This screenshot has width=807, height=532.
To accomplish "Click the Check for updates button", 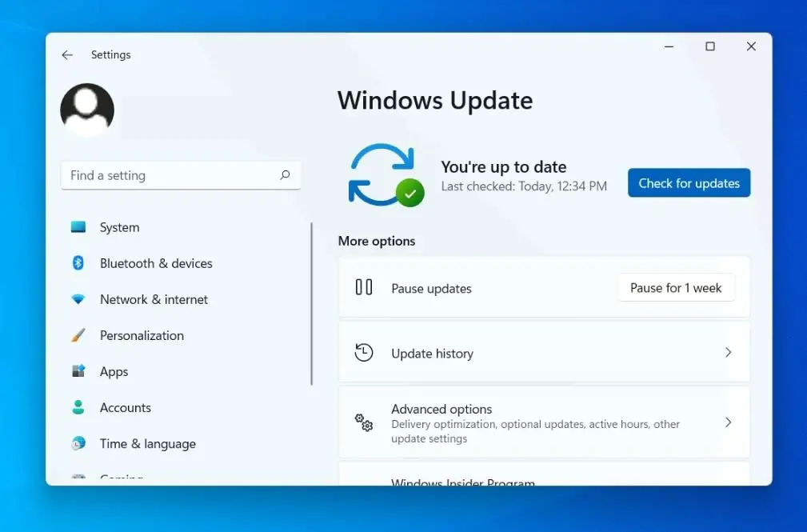I will pos(688,182).
